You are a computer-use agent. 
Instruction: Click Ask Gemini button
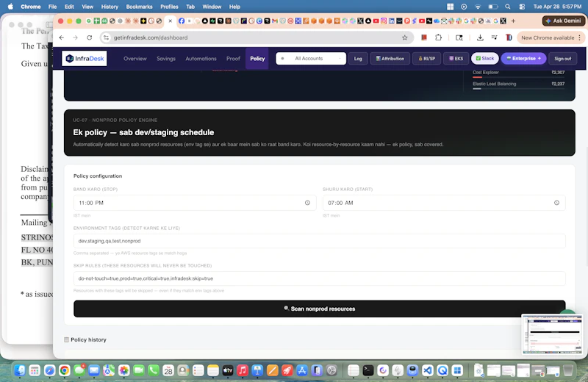point(563,21)
